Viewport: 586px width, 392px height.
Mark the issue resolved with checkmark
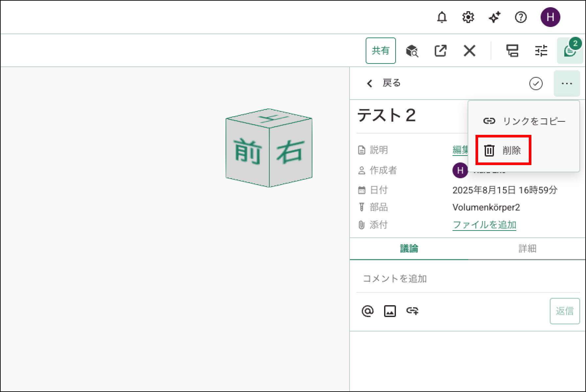[x=536, y=84]
